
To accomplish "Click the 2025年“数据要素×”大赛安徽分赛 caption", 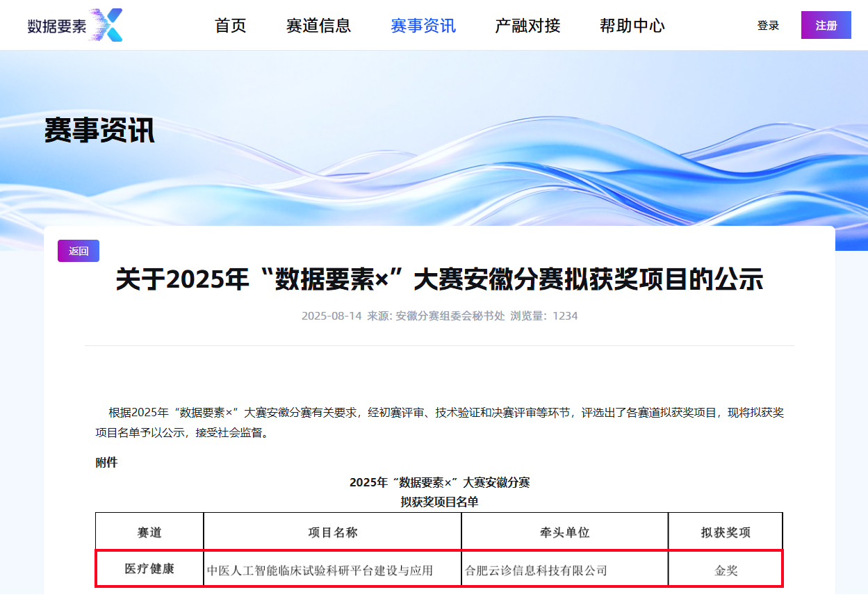I will pyautogui.click(x=439, y=482).
